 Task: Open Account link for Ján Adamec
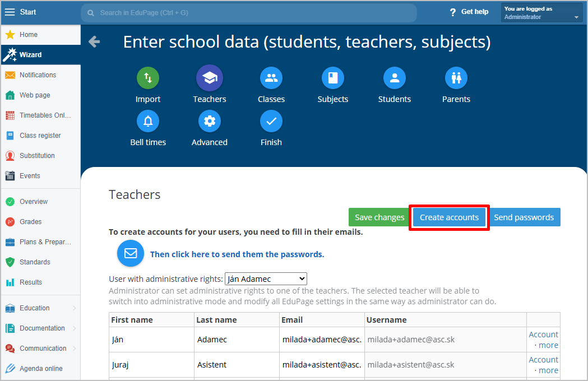(543, 334)
